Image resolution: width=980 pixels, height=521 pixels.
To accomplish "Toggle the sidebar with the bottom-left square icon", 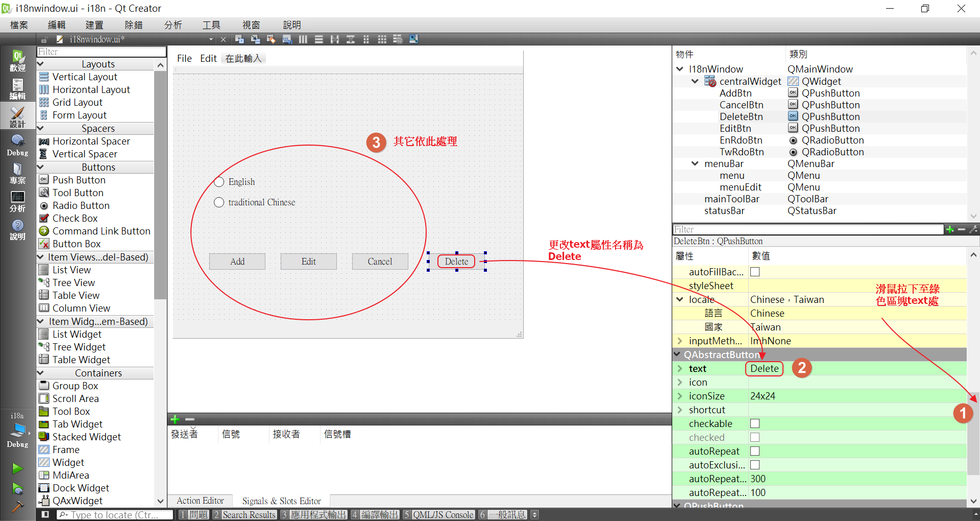I will pyautogui.click(x=45, y=514).
